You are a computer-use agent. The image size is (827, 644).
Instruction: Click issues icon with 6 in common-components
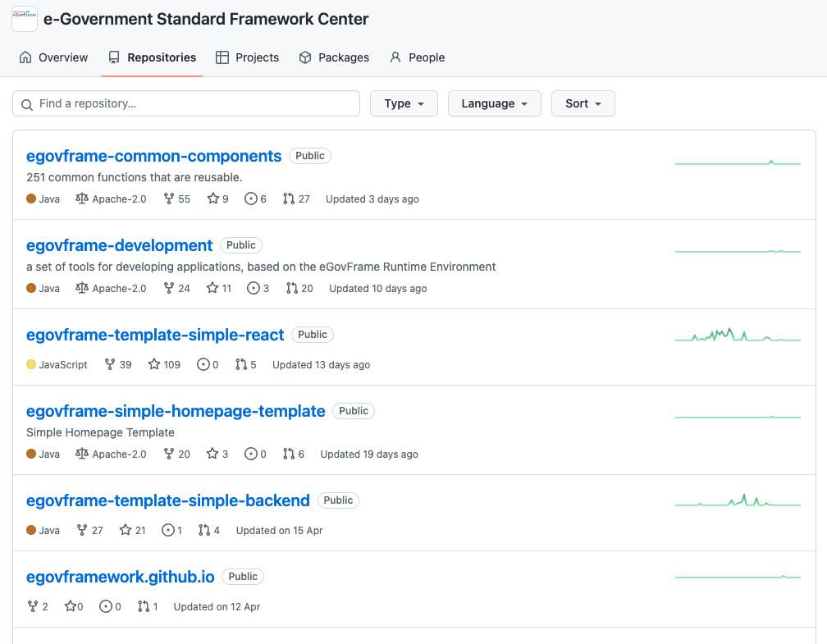coord(250,199)
